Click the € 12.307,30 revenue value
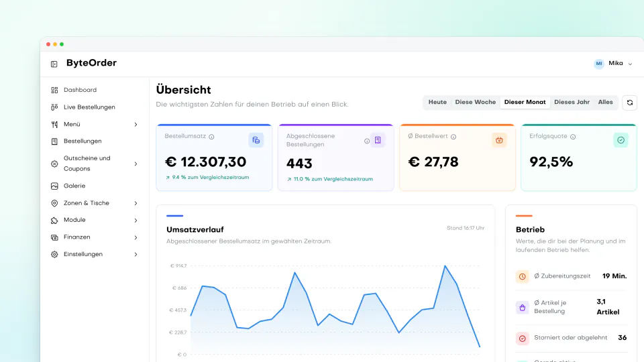 (205, 162)
